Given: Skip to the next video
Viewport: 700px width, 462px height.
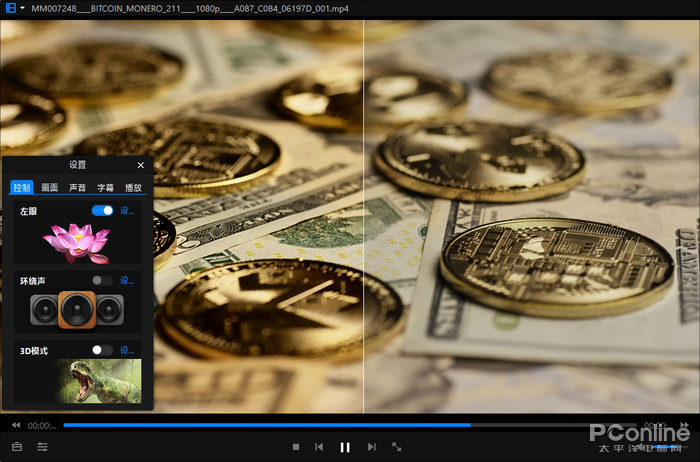Looking at the screenshot, I should point(371,447).
